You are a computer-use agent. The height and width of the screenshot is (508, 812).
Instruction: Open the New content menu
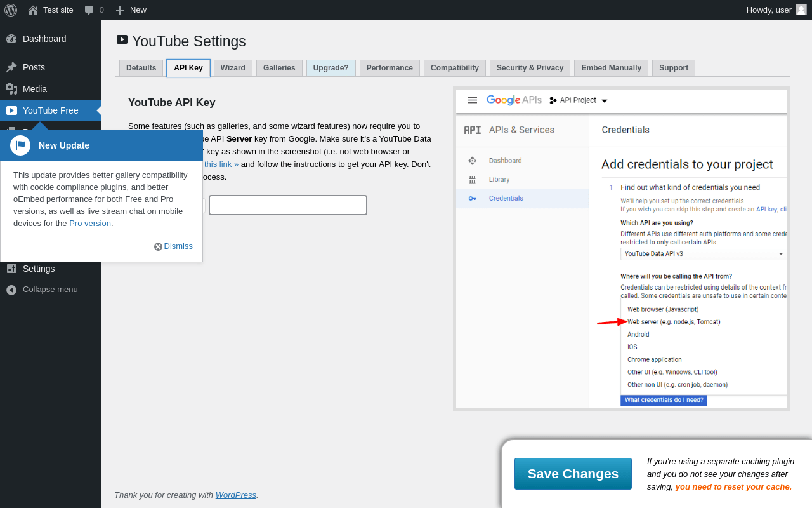pyautogui.click(x=131, y=10)
